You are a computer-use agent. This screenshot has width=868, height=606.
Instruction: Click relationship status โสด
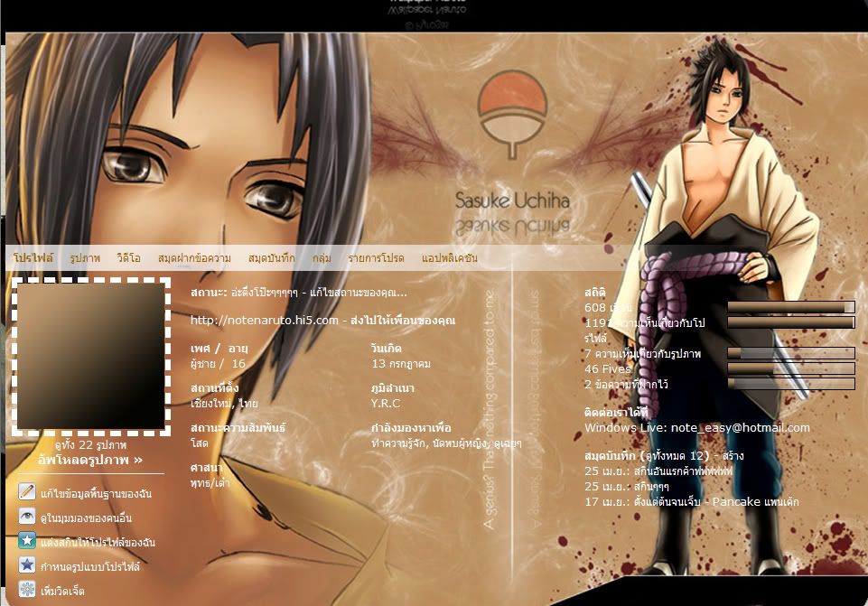click(200, 443)
